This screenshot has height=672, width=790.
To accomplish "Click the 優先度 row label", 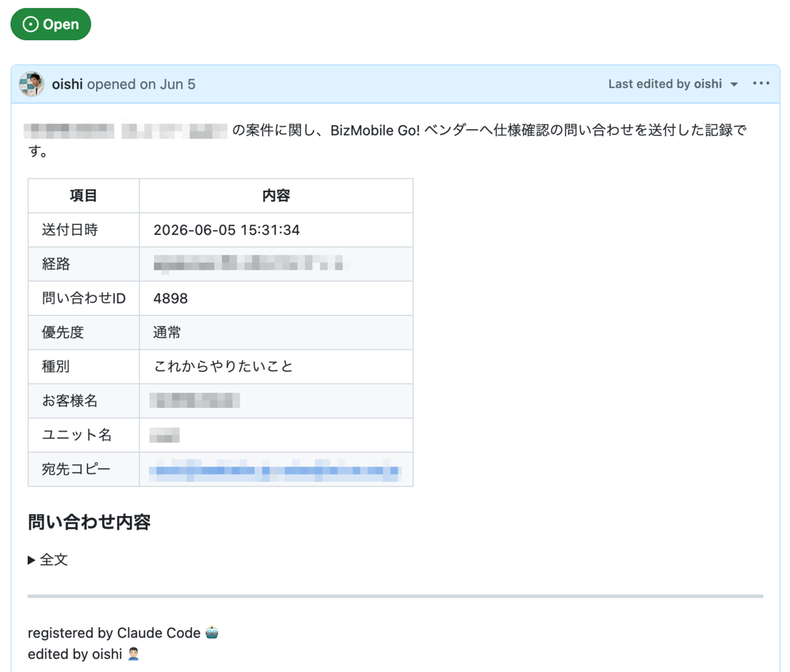I will tap(63, 333).
